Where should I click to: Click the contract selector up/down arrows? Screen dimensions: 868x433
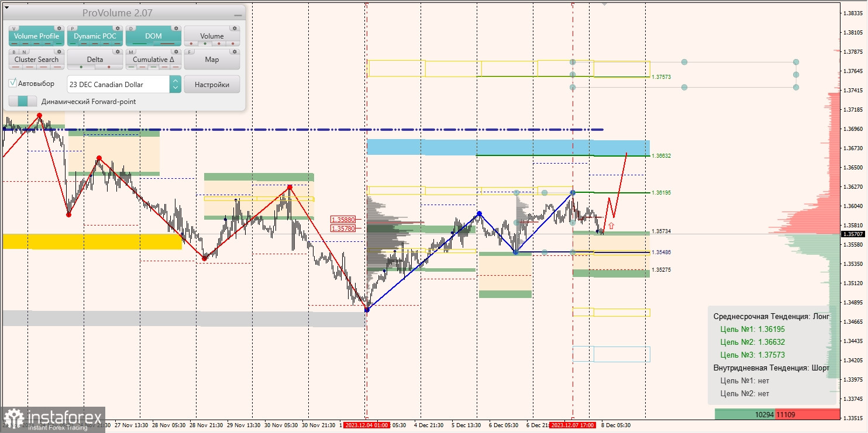[175, 84]
